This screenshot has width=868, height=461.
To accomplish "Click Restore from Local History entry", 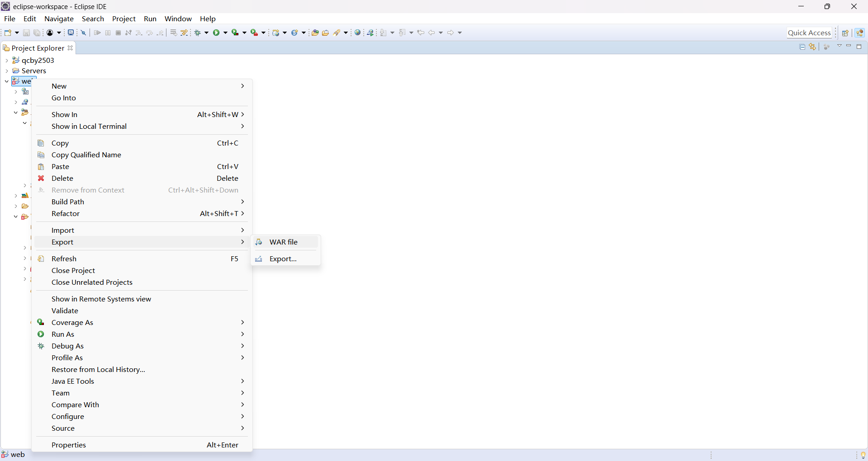I will point(142,369).
